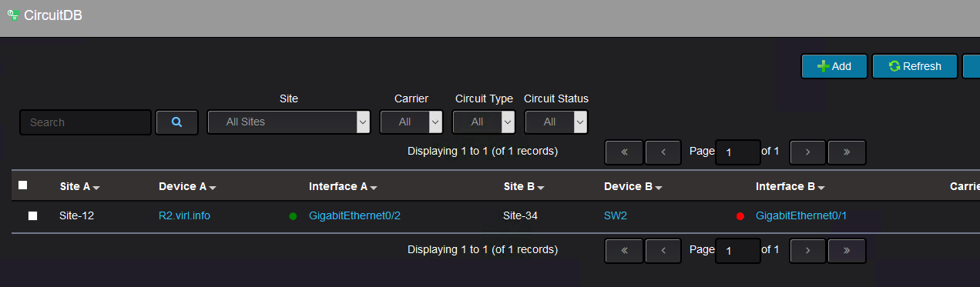Viewport: 980px width, 287px height.
Task: Go to next page in bottom pager
Action: click(808, 251)
